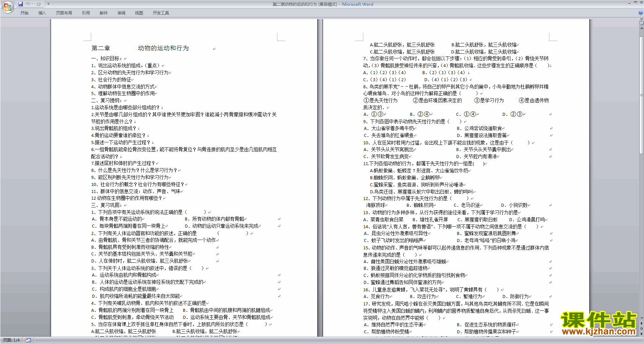
Task: Click answer option B. 所有动物的体内都有骨骼
Action: click(215, 219)
